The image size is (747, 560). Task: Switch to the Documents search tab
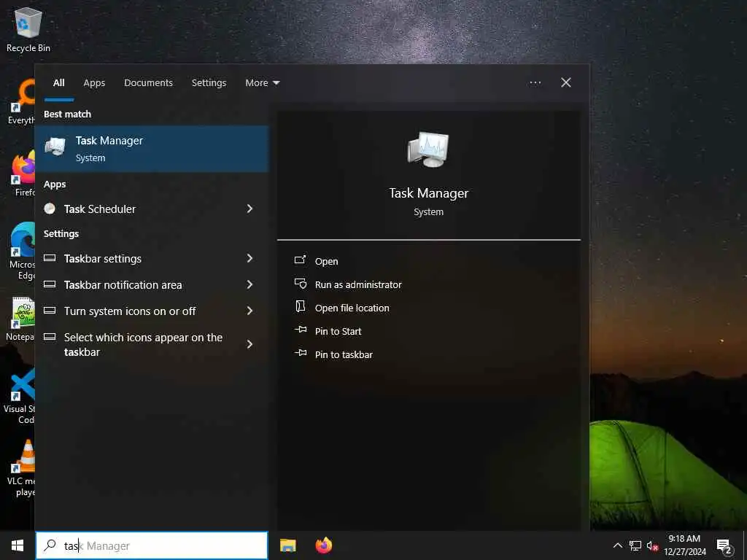148,83
